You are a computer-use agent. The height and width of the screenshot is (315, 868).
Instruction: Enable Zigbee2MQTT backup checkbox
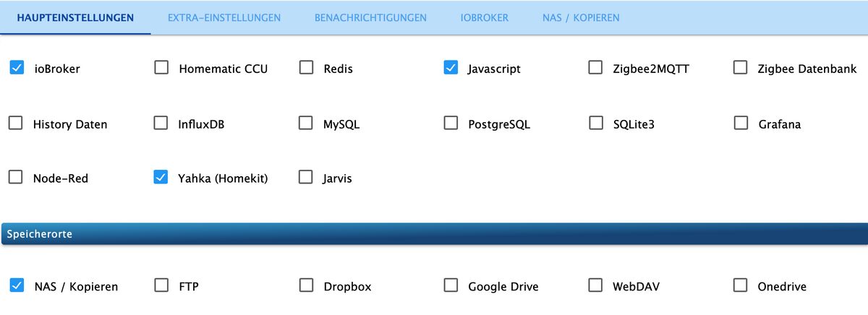(x=595, y=68)
